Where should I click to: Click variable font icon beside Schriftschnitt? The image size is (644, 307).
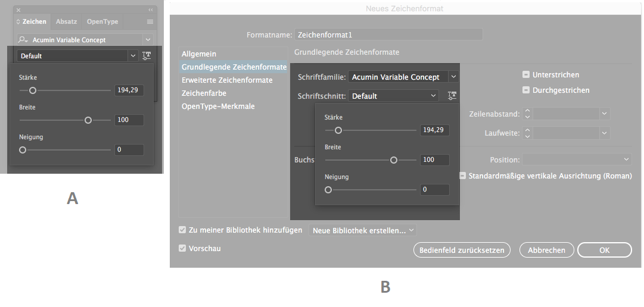[x=452, y=96]
